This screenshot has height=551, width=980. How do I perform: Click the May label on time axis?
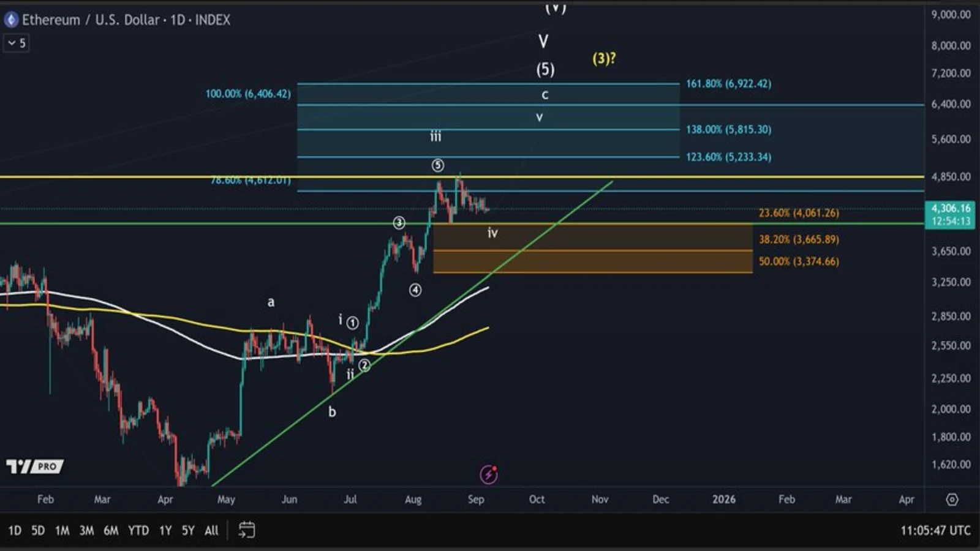226,500
